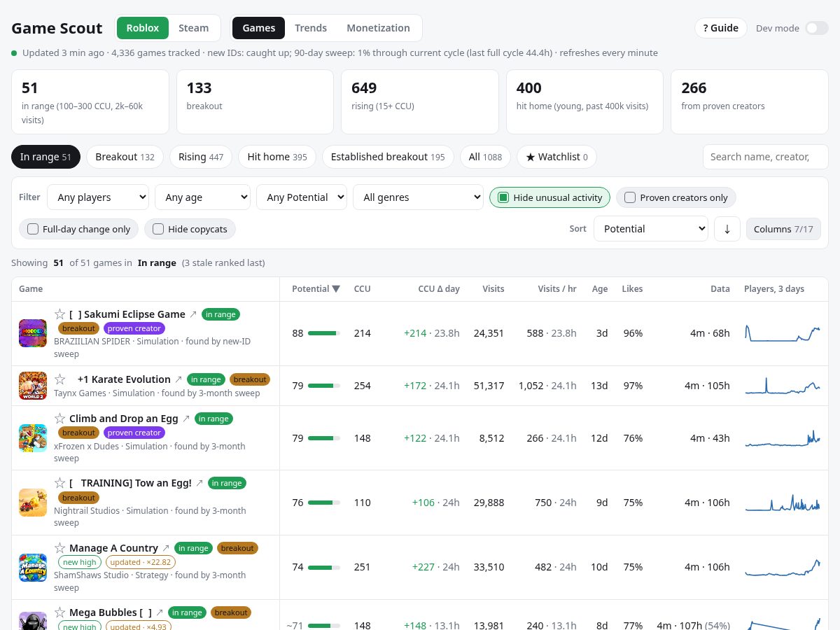Star Climb and Drop an Egg

coord(60,419)
